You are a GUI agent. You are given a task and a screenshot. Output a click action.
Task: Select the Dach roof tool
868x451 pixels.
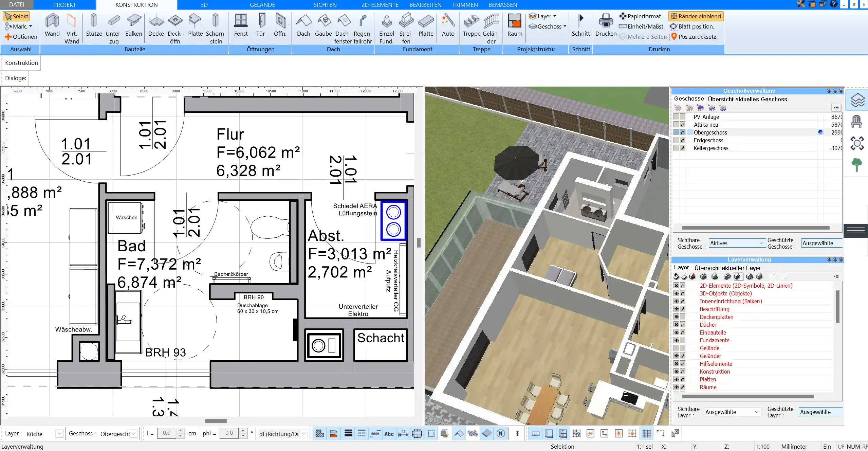tap(303, 25)
